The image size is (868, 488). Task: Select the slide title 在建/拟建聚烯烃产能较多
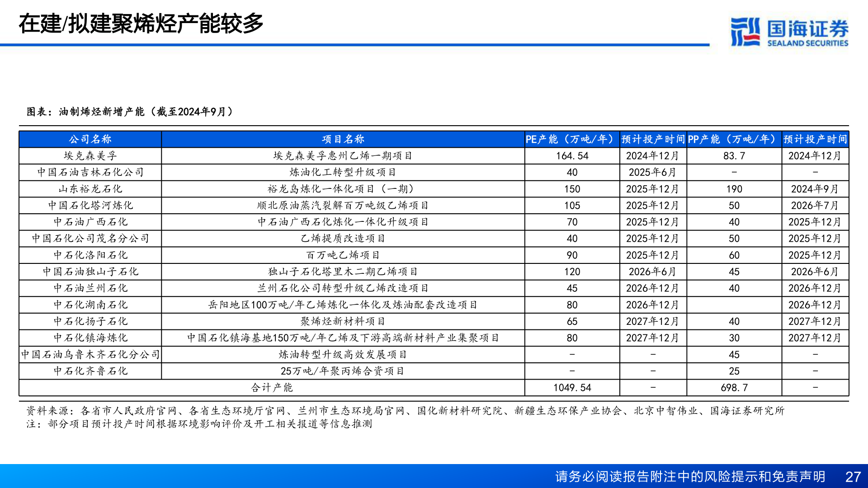point(140,25)
